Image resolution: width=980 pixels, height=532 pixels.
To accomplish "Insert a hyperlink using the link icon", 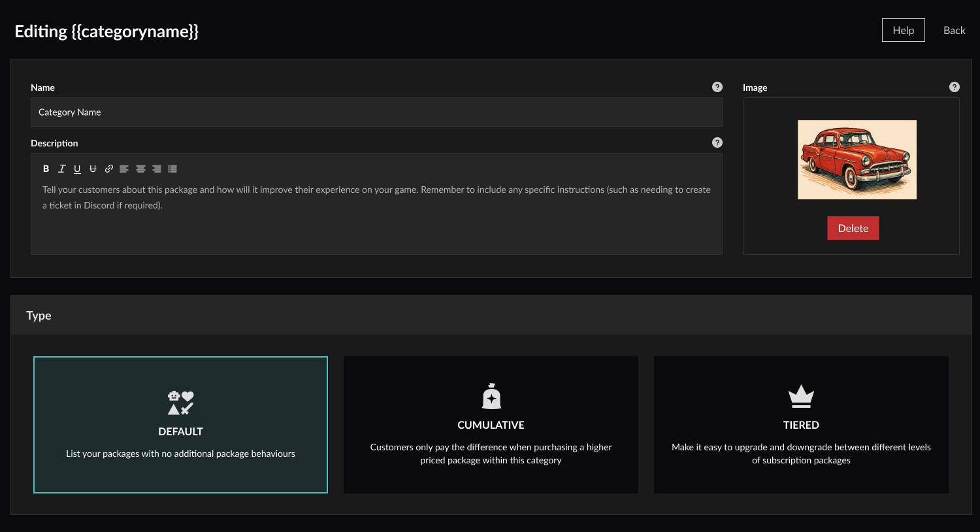I will click(x=109, y=169).
